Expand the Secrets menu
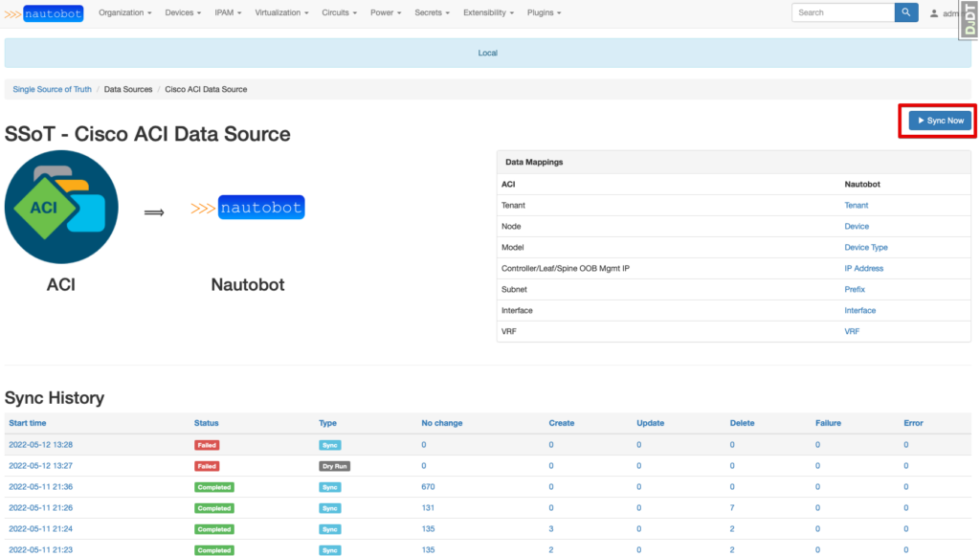980x556 pixels. (x=432, y=12)
